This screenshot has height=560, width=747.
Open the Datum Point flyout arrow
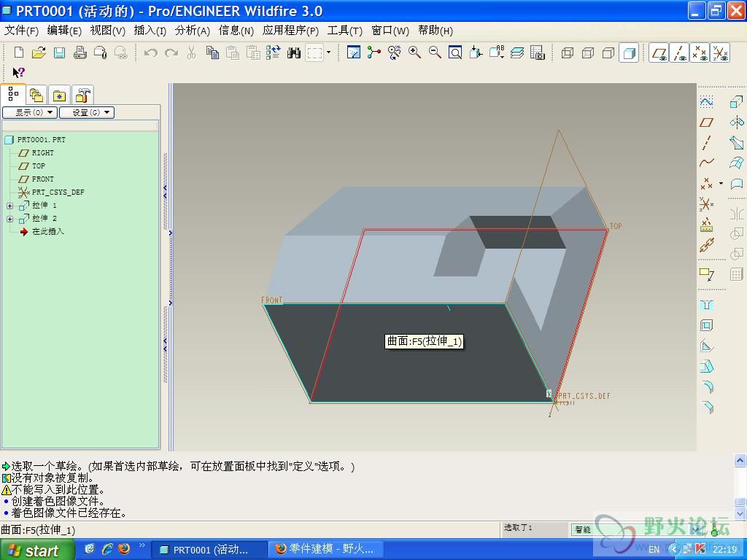pyautogui.click(x=721, y=183)
